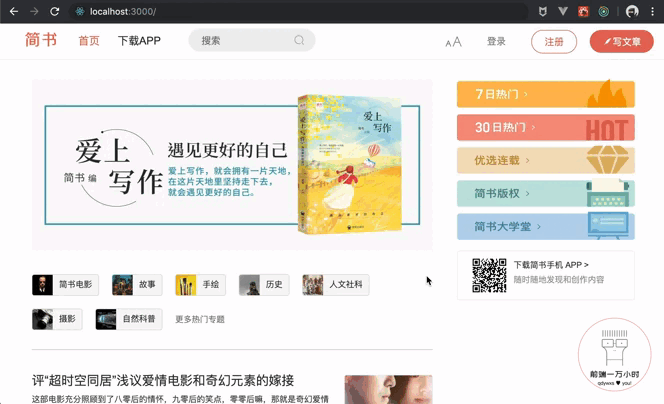
Task: Open the green circular extension icon
Action: pyautogui.click(x=603, y=11)
